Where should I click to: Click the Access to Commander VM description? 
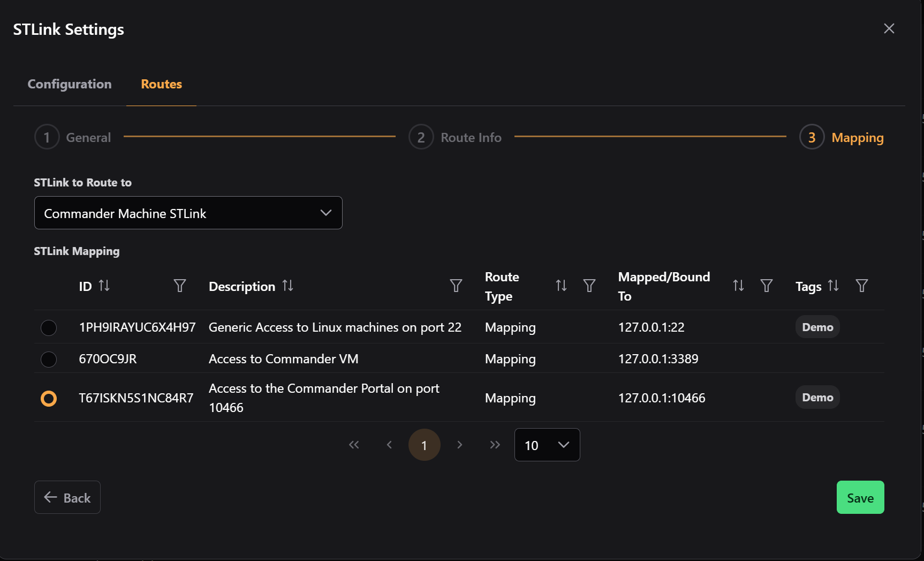pos(284,358)
